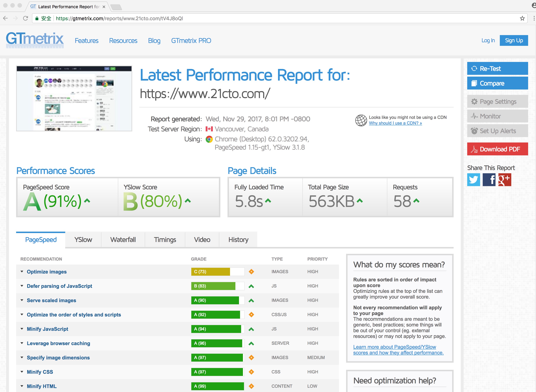This screenshot has height=392, width=536.
Task: Open Learn more about PageSpeed/YSlow scores link
Action: tap(398, 350)
